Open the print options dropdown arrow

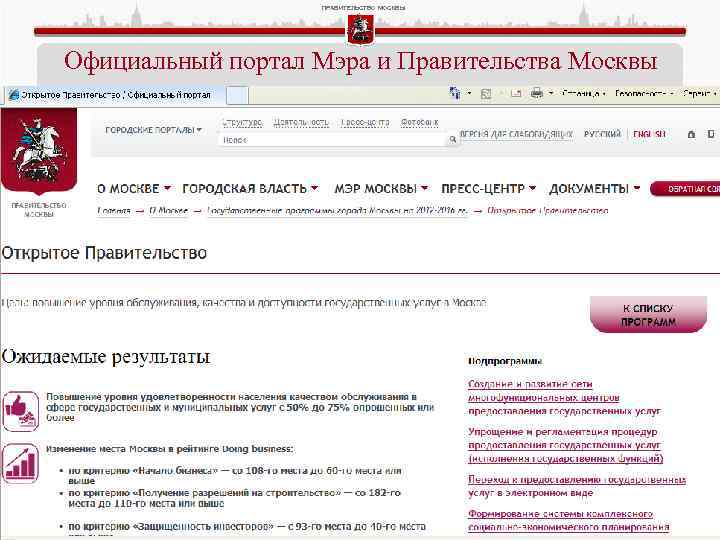click(x=550, y=93)
